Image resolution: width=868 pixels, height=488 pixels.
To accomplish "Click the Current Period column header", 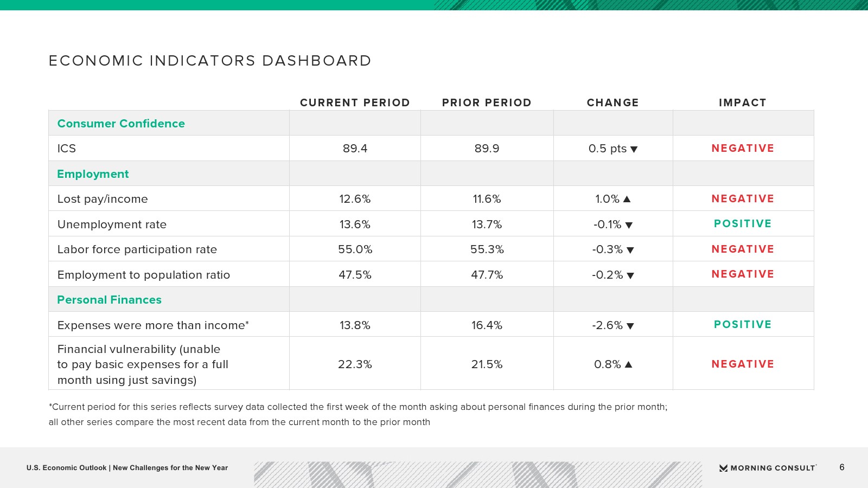I will 355,102.
